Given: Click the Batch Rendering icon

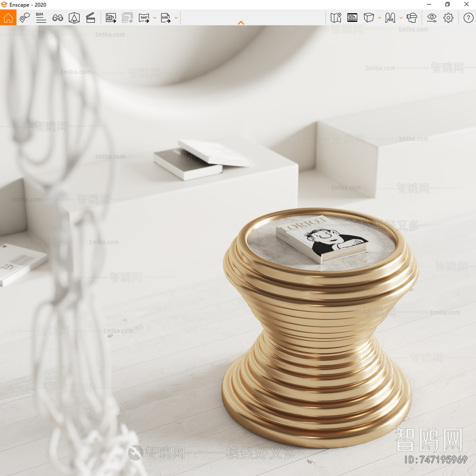Looking at the screenshot, I should click(x=127, y=18).
